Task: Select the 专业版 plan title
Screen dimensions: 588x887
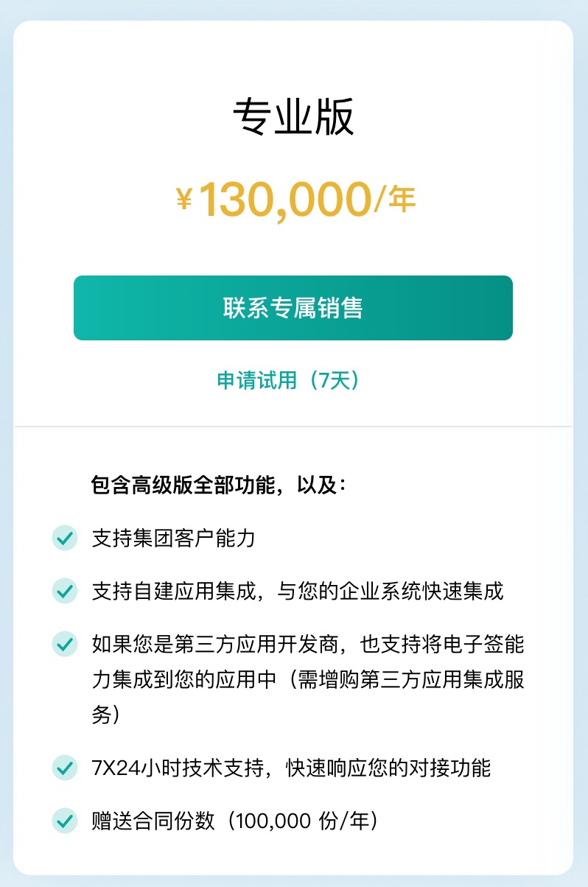Action: point(293,118)
